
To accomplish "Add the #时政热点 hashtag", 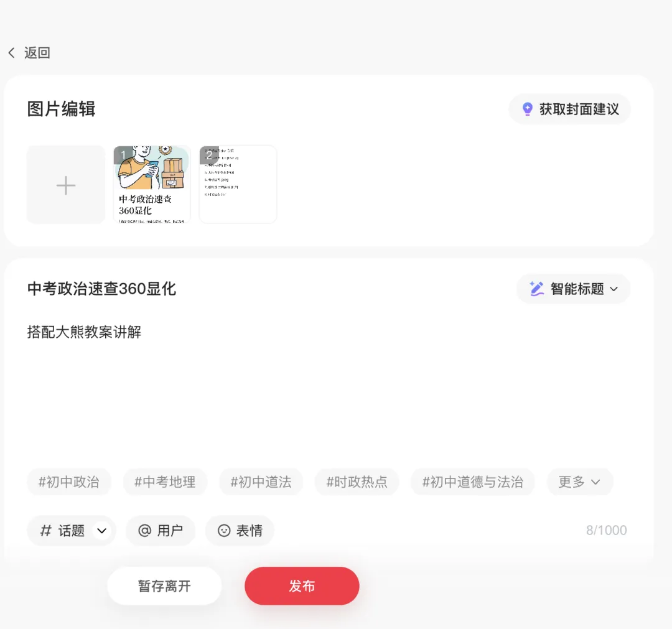I will tap(357, 482).
